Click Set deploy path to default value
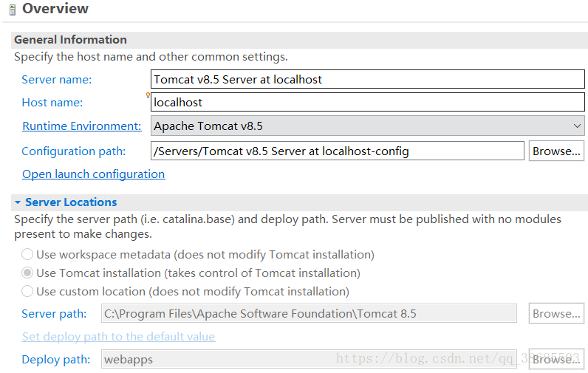The image size is (588, 373). (118, 336)
